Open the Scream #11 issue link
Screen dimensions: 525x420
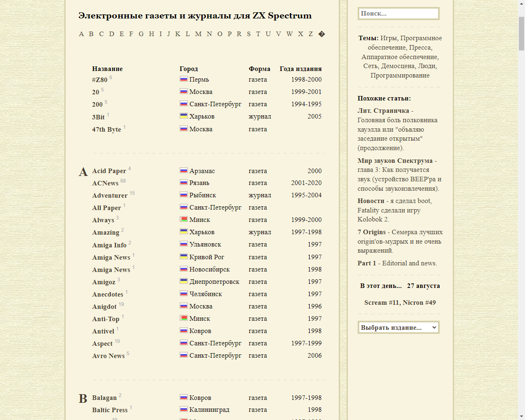pos(381,303)
